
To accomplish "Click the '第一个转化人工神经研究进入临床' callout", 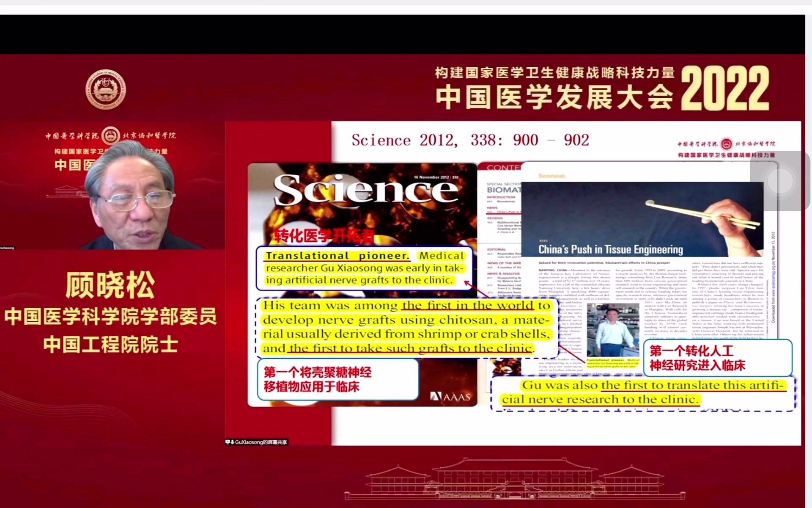I will 717,358.
